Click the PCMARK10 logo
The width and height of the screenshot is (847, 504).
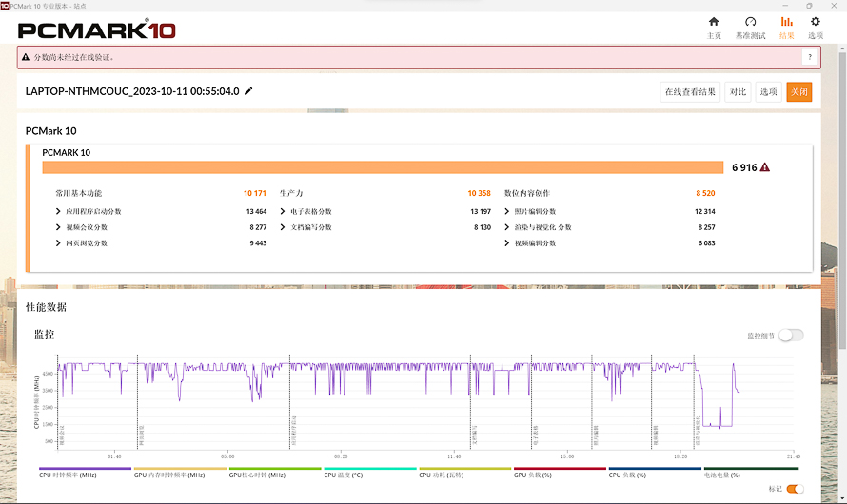click(x=97, y=29)
